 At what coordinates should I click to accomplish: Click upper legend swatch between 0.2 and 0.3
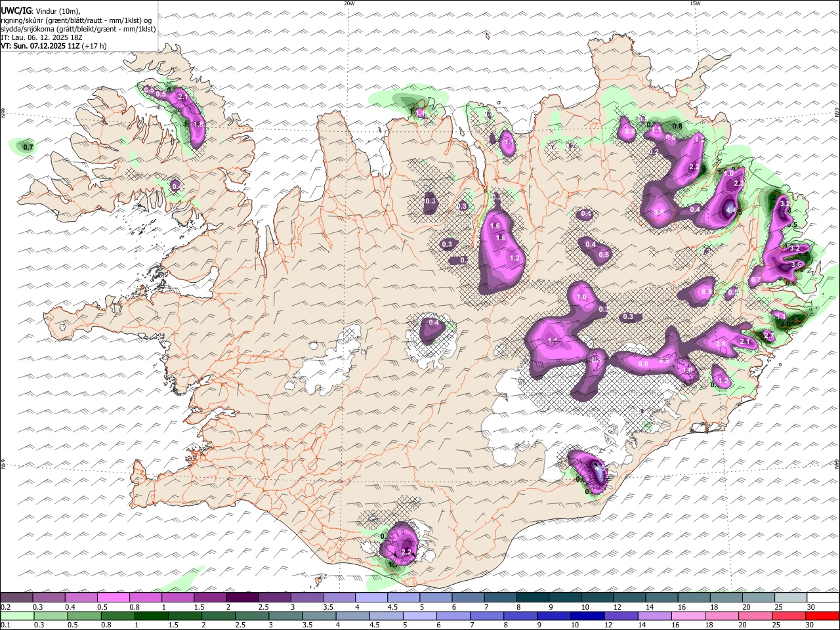16,598
